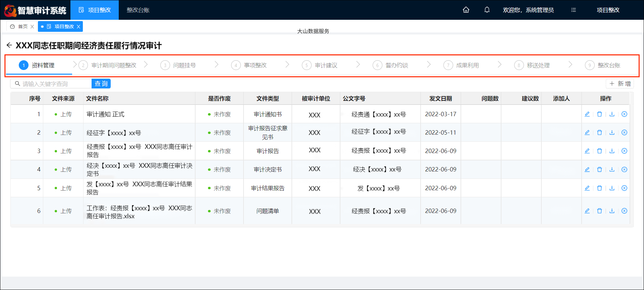
Task: Open the notification bell
Action: click(x=487, y=10)
